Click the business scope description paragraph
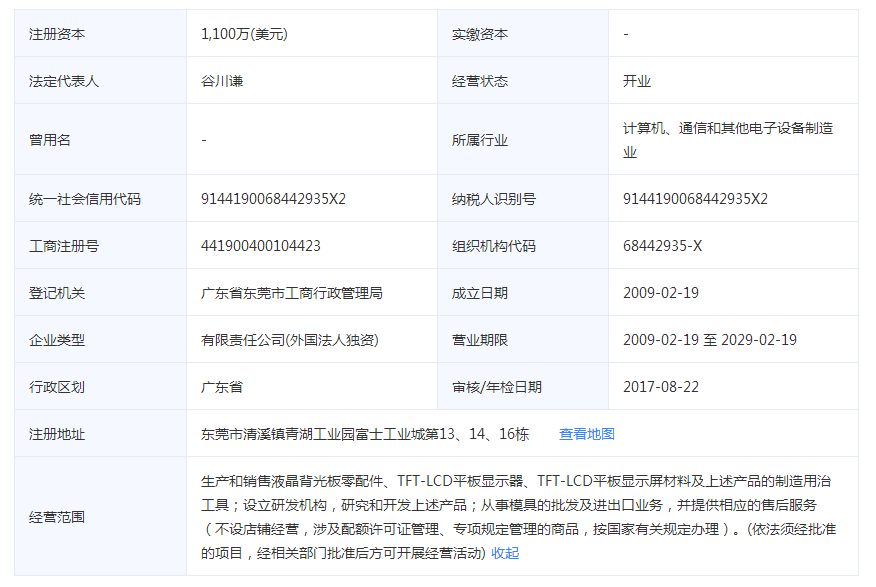 [x=518, y=517]
